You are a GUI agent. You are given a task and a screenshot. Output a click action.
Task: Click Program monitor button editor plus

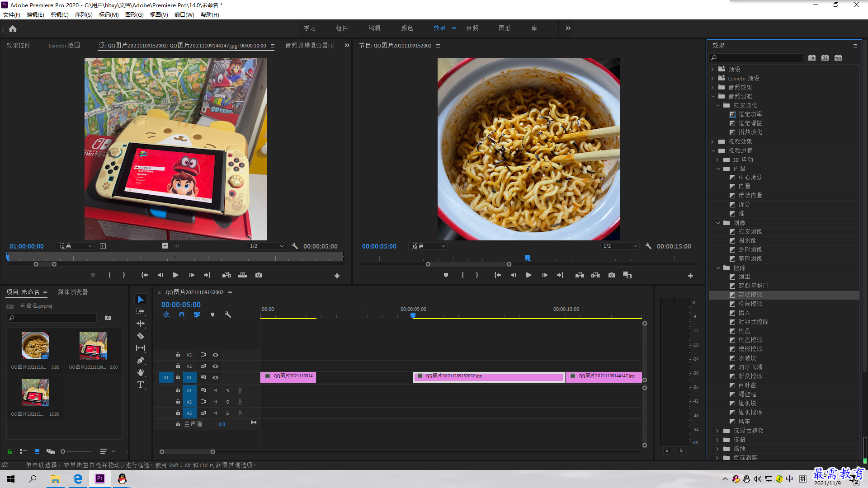[690, 276]
